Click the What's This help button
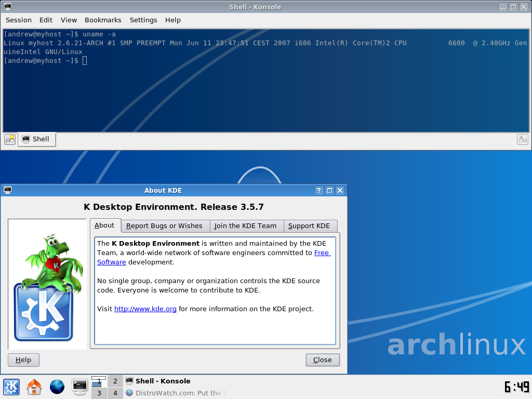The height and width of the screenshot is (399, 532). coord(318,190)
